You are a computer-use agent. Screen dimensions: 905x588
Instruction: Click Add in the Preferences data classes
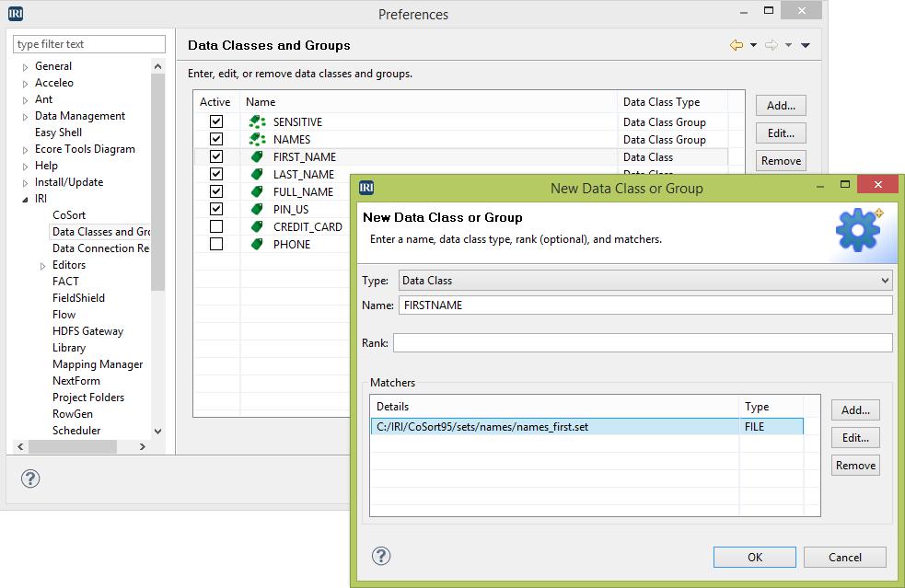point(781,106)
